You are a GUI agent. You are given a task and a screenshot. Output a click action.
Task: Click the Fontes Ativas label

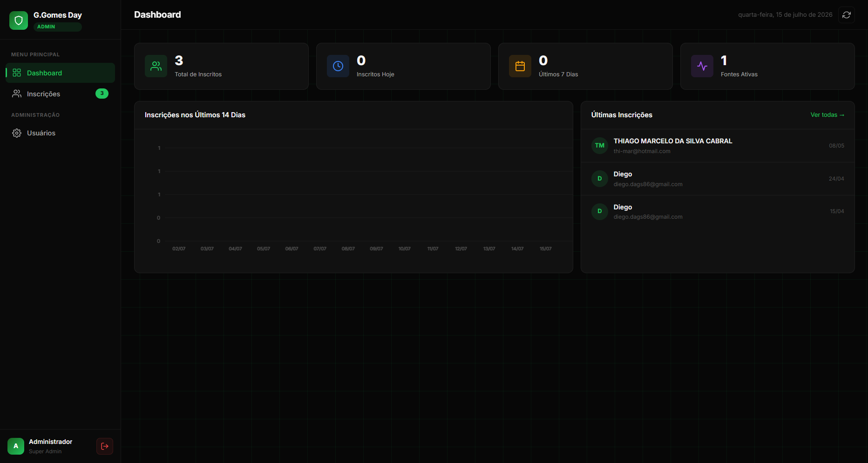[x=739, y=74]
